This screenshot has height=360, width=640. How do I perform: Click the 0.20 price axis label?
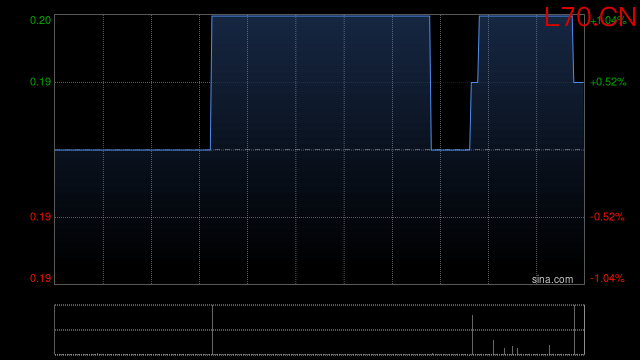(x=40, y=20)
